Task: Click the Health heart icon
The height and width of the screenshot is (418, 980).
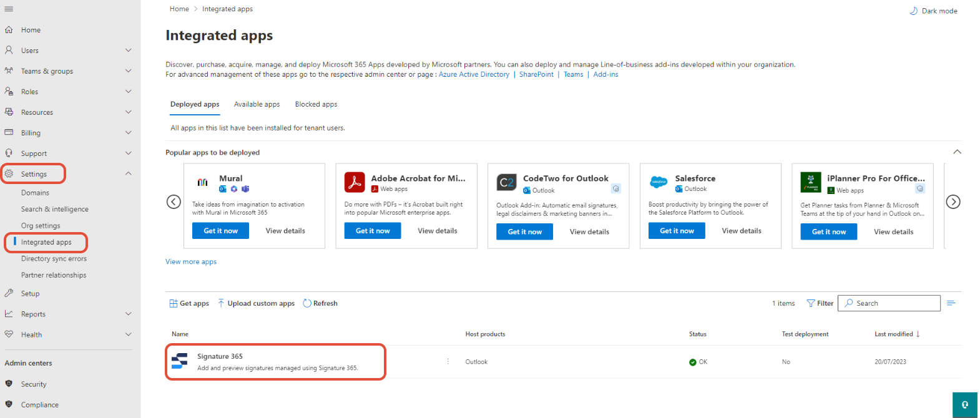Action: [9, 334]
